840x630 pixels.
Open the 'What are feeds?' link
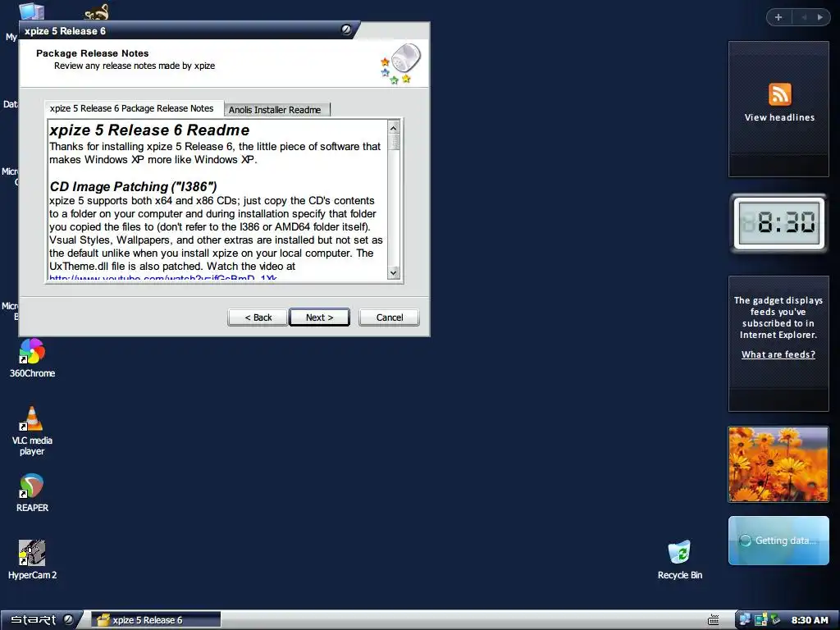pos(778,354)
